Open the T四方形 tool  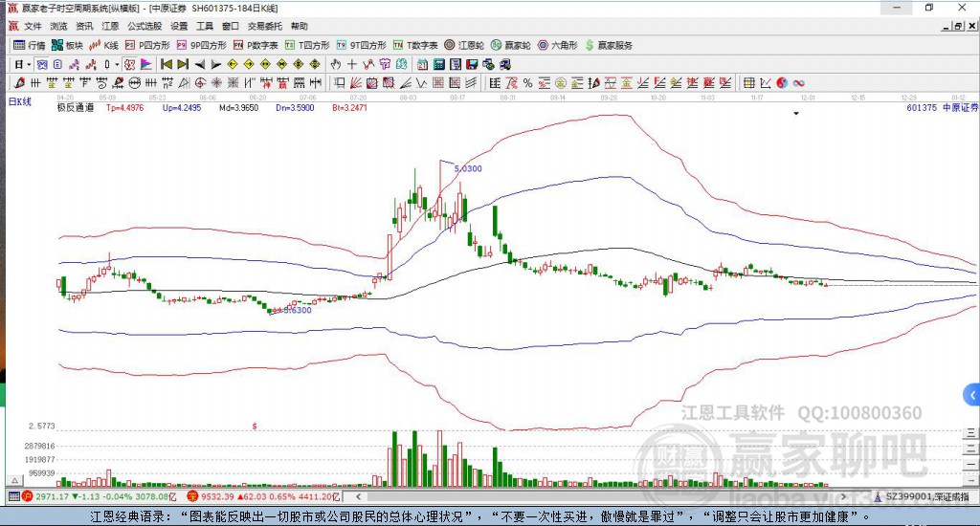(307, 45)
